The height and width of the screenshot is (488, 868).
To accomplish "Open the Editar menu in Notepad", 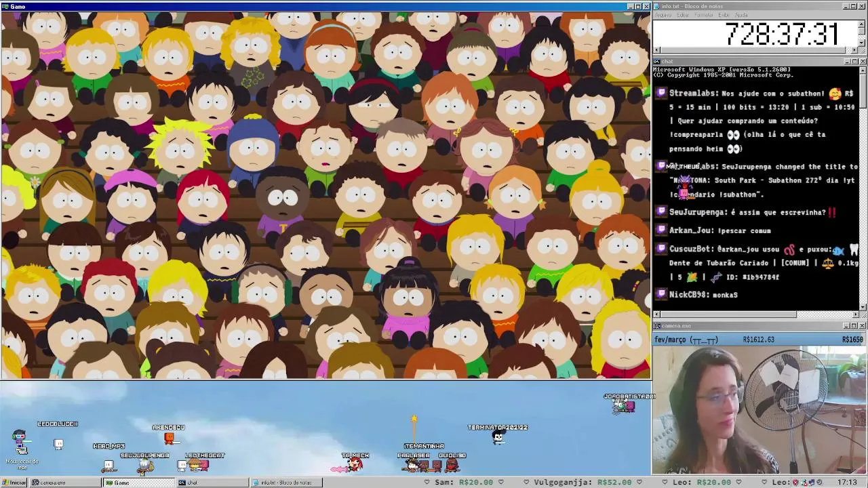I will 682,15.
